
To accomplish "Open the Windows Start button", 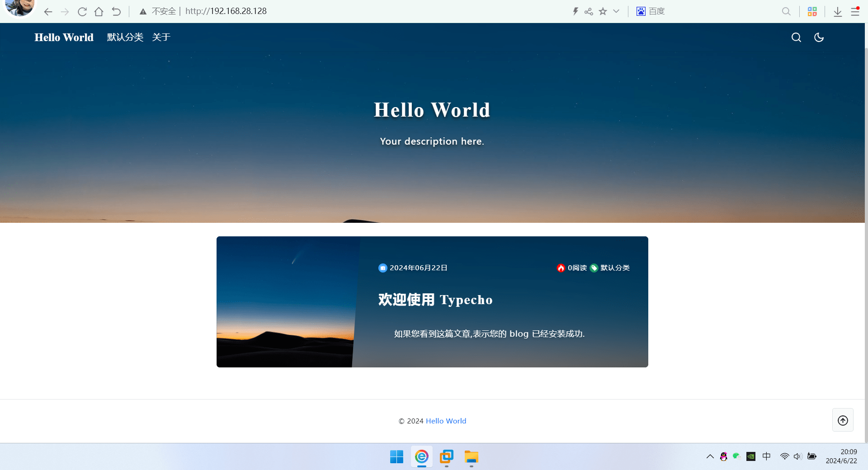I will pos(396,457).
